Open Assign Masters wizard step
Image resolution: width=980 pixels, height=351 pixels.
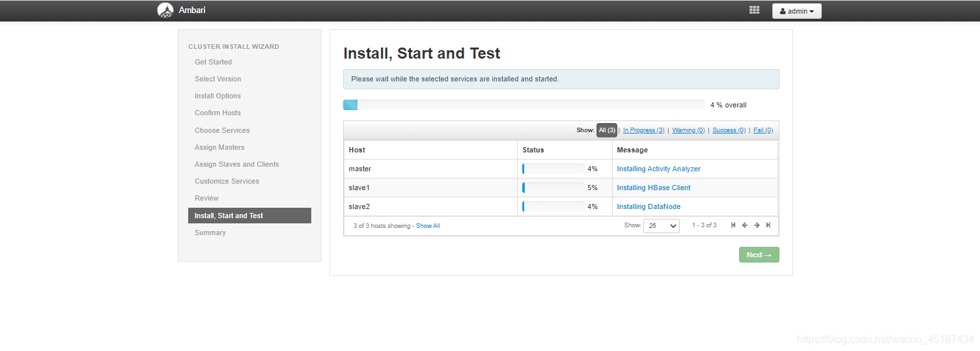click(x=219, y=147)
